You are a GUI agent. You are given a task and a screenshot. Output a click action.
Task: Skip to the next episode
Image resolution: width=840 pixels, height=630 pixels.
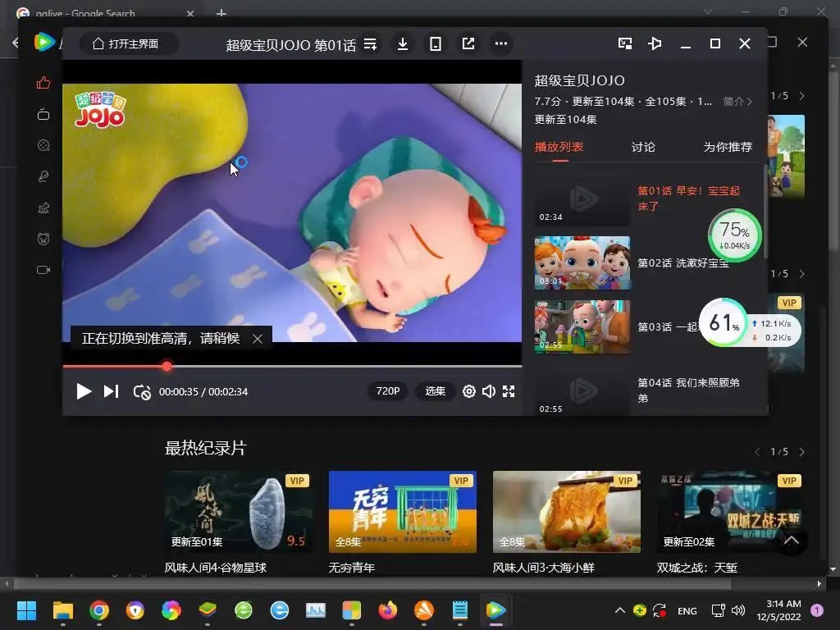(x=111, y=391)
